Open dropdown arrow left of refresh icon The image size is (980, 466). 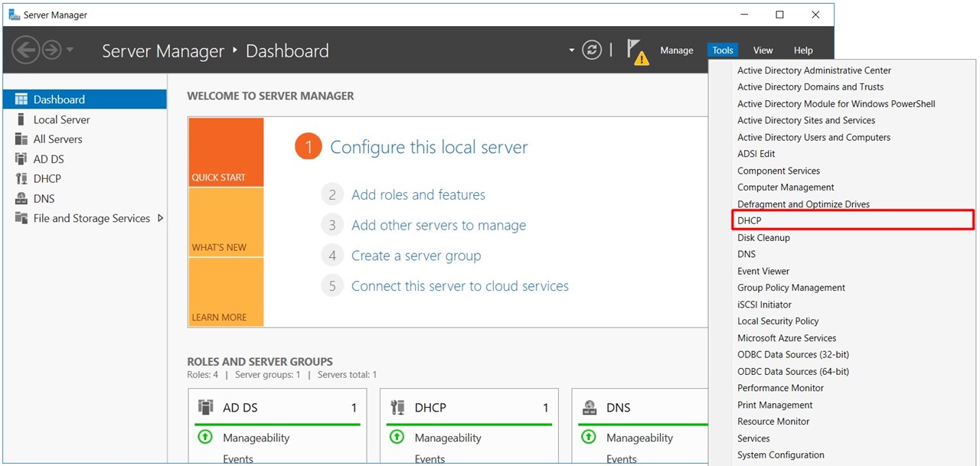click(571, 51)
